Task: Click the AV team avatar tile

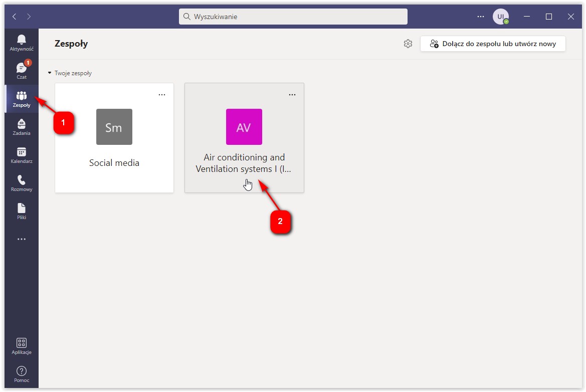Action: (244, 127)
